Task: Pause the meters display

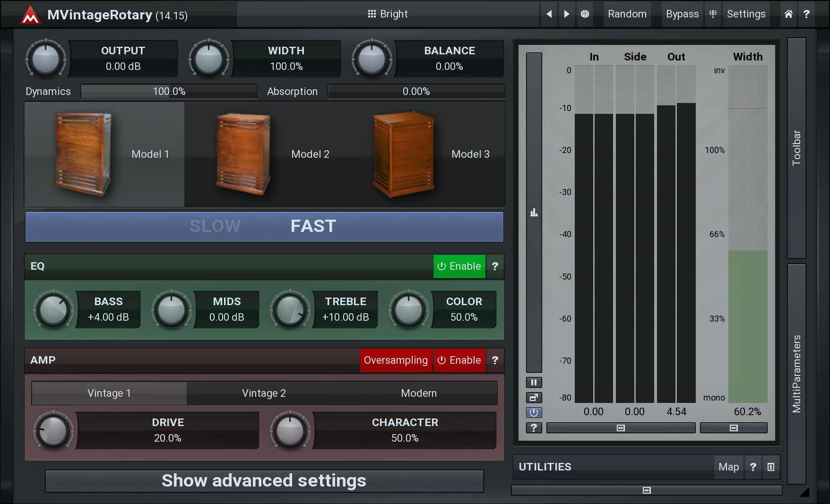Action: [534, 382]
